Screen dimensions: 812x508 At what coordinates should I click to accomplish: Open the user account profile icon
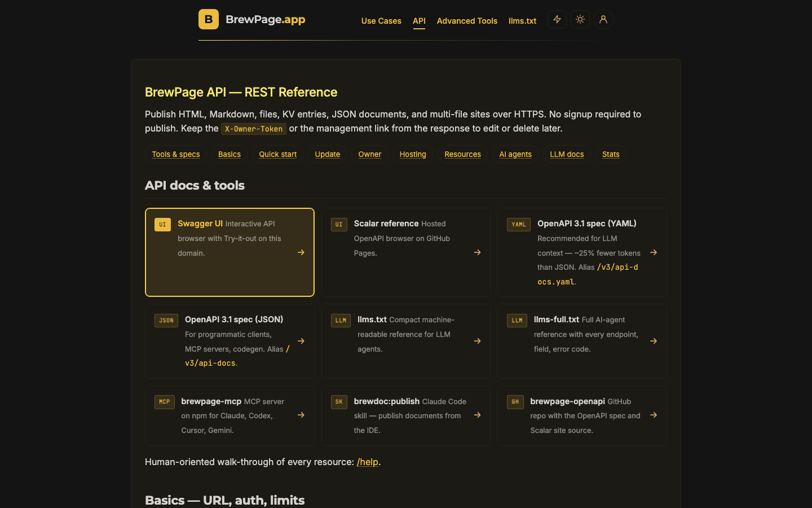(x=603, y=19)
